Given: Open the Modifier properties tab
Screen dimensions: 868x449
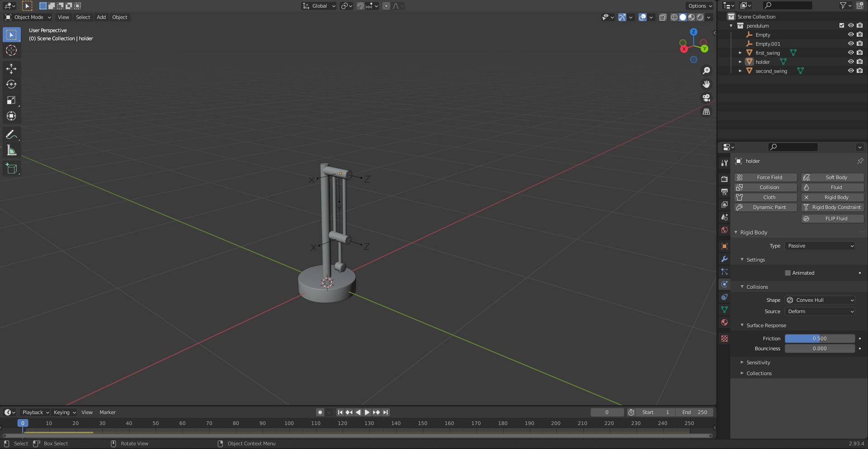Looking at the screenshot, I should tap(724, 259).
